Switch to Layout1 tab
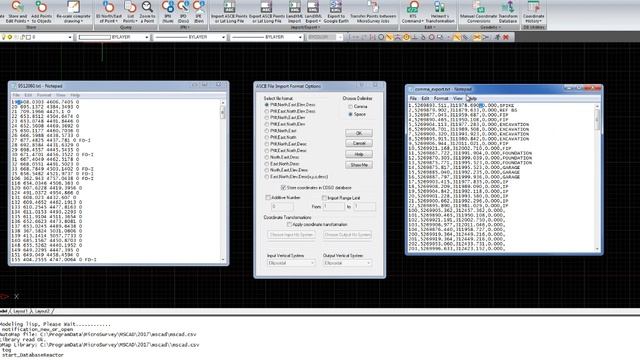The image size is (640, 360). 20,311
